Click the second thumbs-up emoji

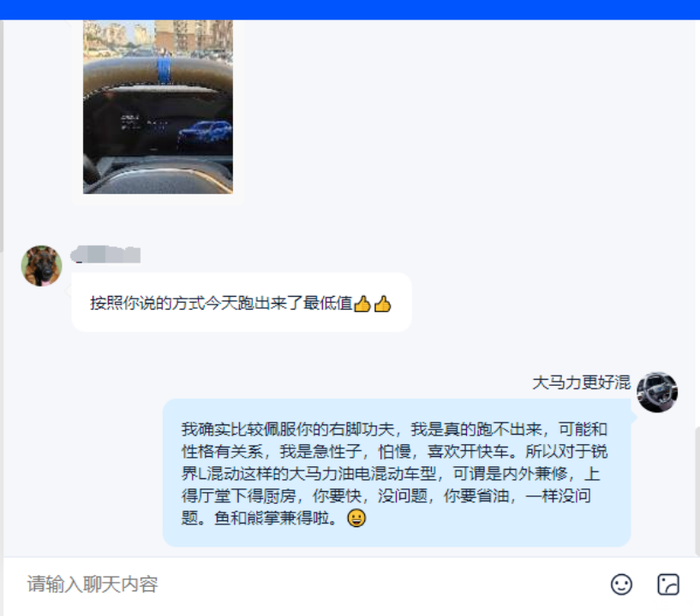click(x=383, y=304)
